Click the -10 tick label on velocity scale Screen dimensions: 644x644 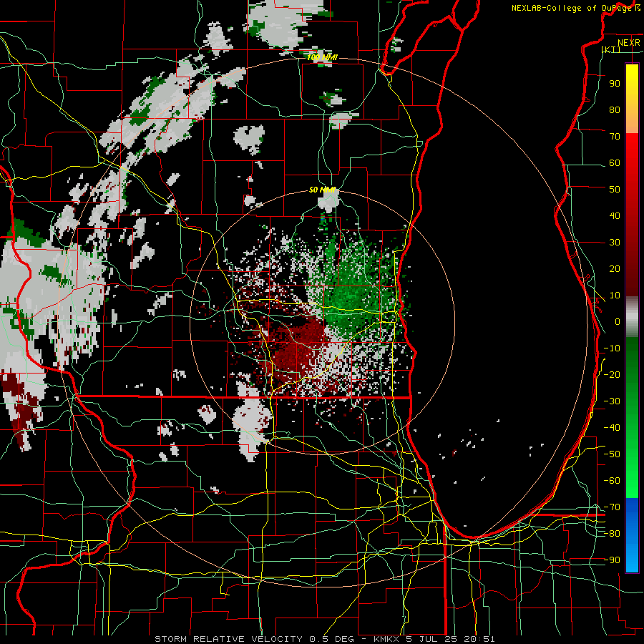coord(612,348)
